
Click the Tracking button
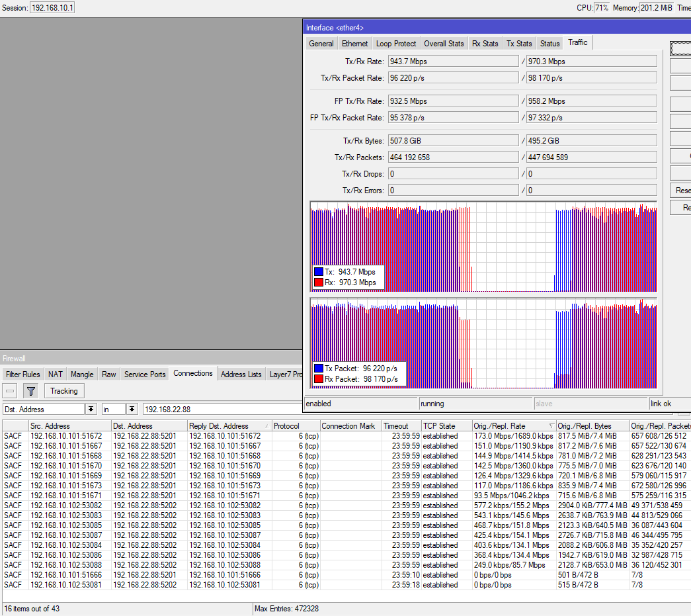click(64, 391)
